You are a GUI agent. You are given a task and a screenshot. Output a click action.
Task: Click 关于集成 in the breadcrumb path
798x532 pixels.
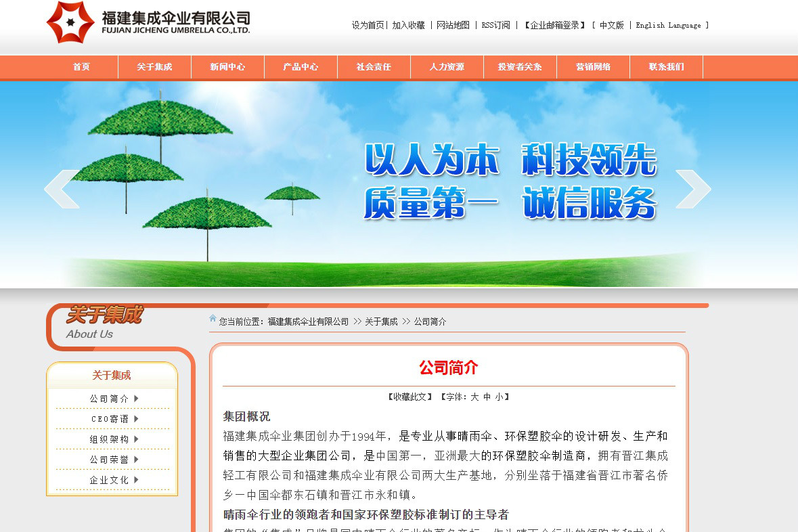[x=381, y=322]
